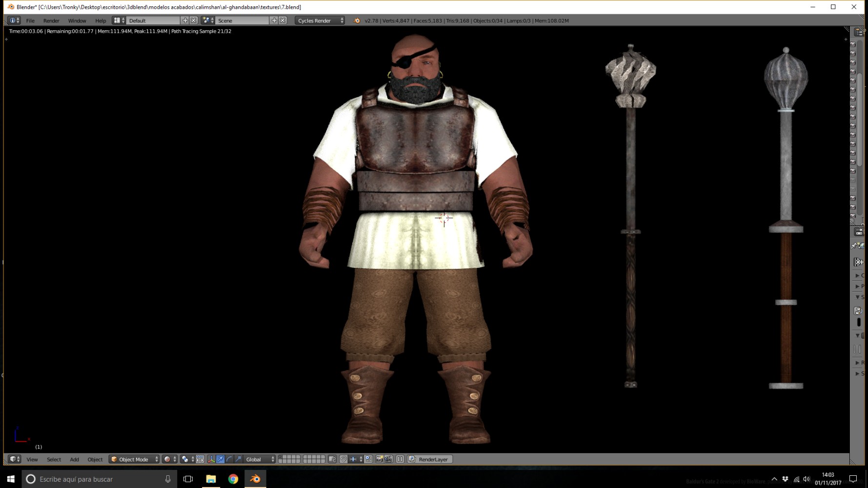868x488 pixels.
Task: Click the translate manipulator arrow icon
Action: (x=221, y=459)
